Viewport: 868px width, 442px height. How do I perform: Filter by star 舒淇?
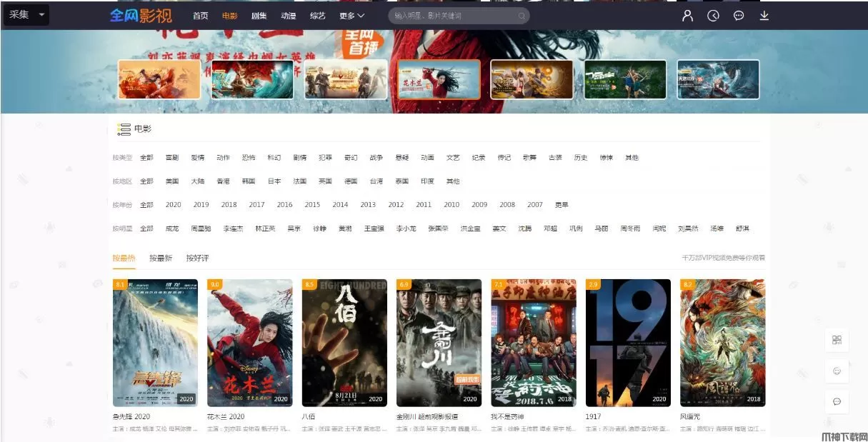coord(742,228)
